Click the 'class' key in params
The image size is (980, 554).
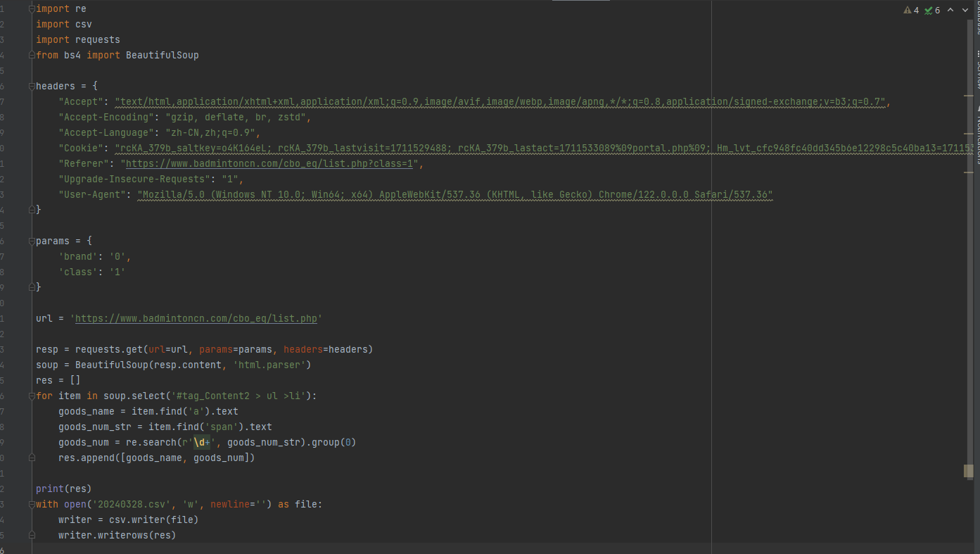[78, 272]
